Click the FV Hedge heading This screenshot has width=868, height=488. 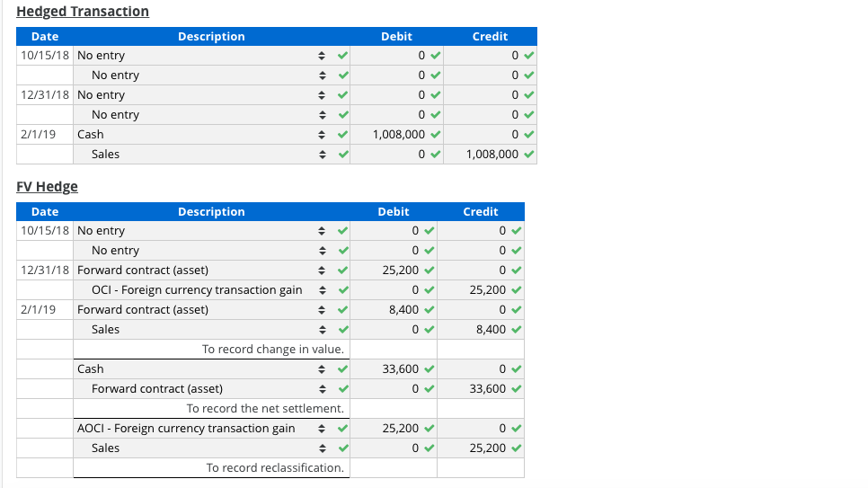(47, 187)
